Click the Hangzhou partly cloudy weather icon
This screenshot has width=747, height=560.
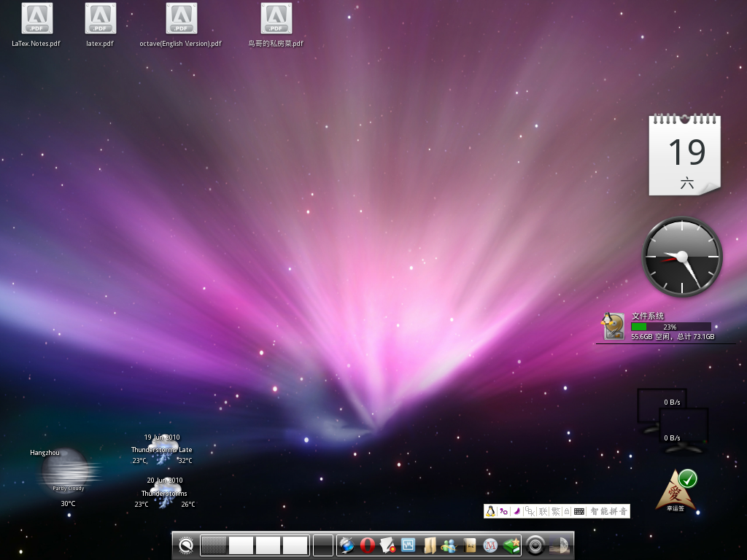pyautogui.click(x=68, y=472)
